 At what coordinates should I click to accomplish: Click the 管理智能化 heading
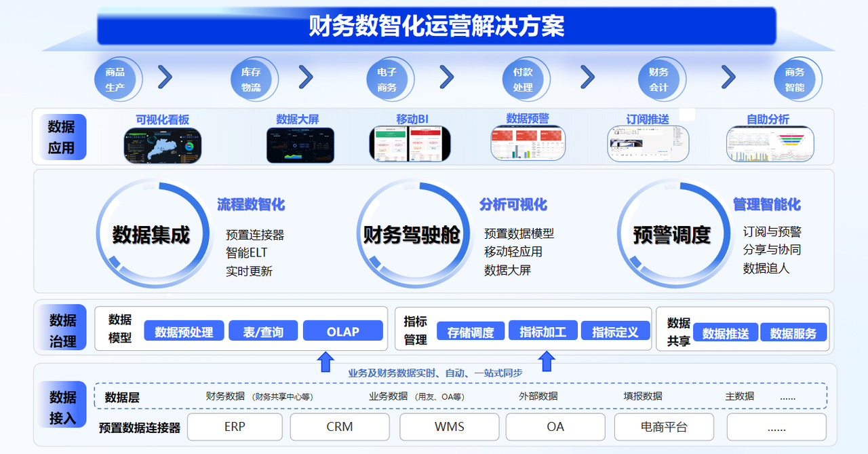click(767, 204)
